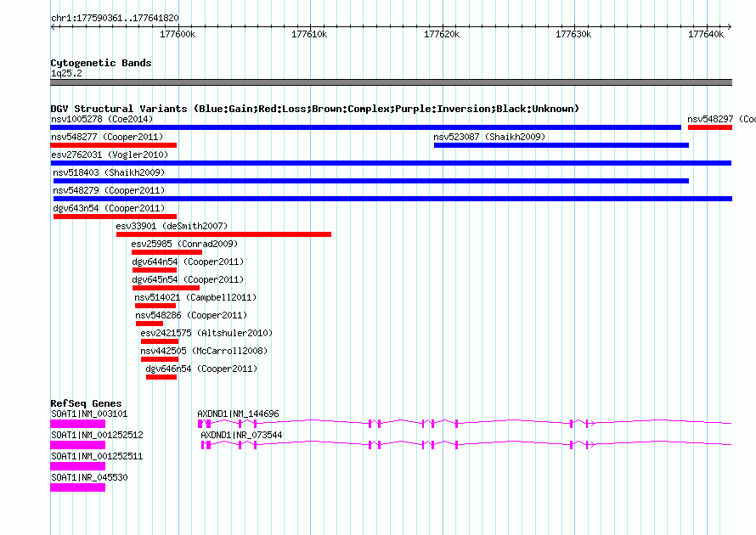
Task: Open esv25985 (Conrad2009) variant label
Action: [184, 244]
